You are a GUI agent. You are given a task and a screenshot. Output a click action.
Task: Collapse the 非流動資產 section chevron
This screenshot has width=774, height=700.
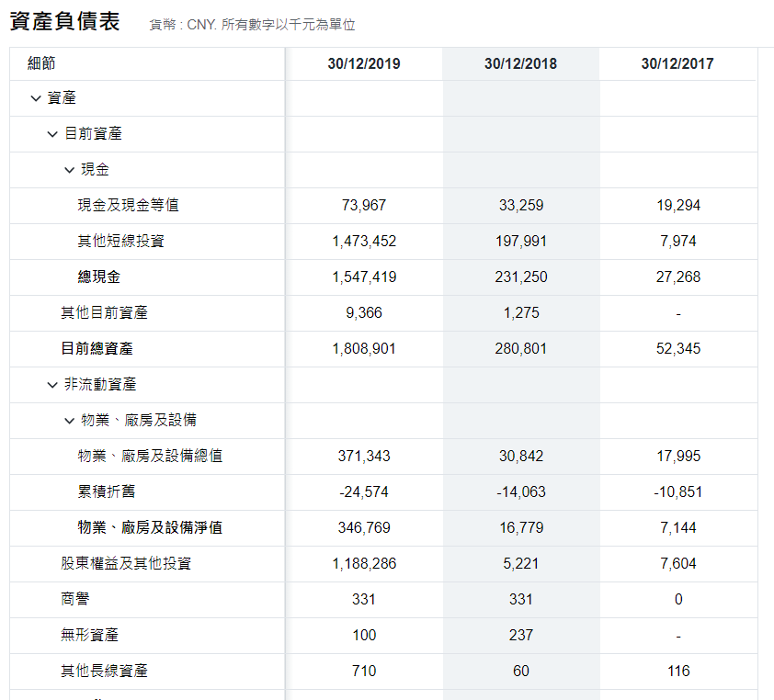pyautogui.click(x=52, y=385)
